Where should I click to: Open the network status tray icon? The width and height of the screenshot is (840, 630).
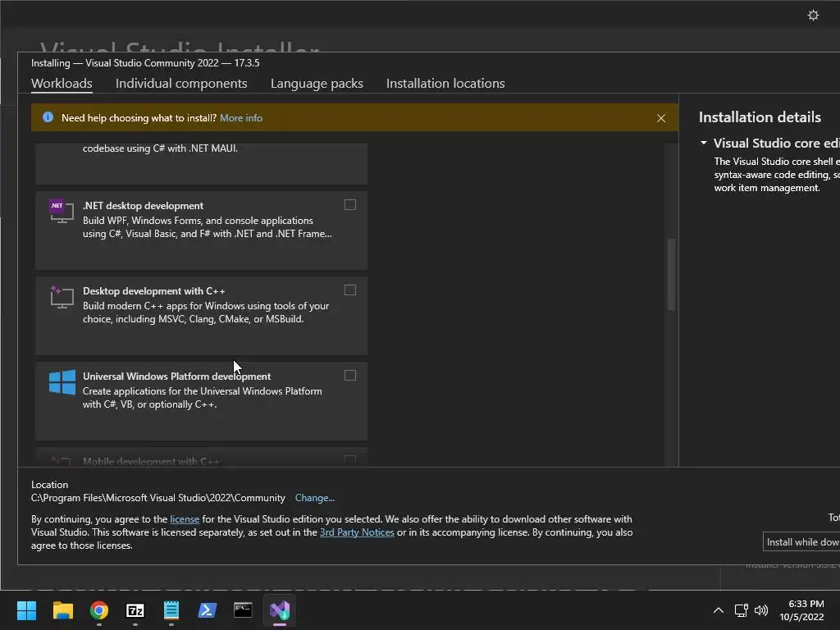pos(742,610)
